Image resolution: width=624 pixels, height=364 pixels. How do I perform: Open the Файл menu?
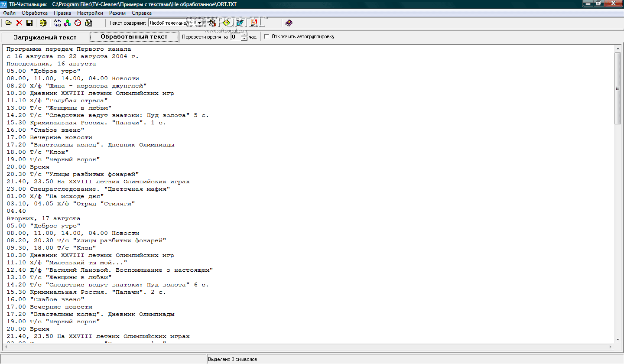pos(9,13)
